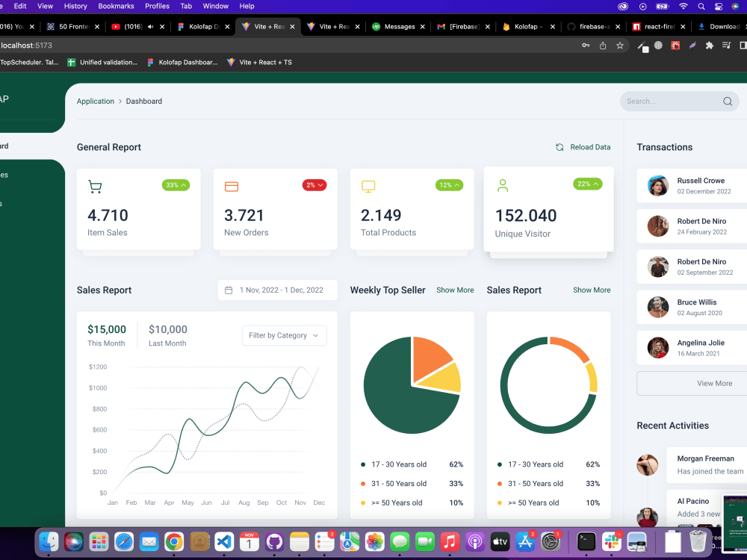This screenshot has height=560, width=747.
Task: Open the Profiles menu
Action: tap(157, 6)
